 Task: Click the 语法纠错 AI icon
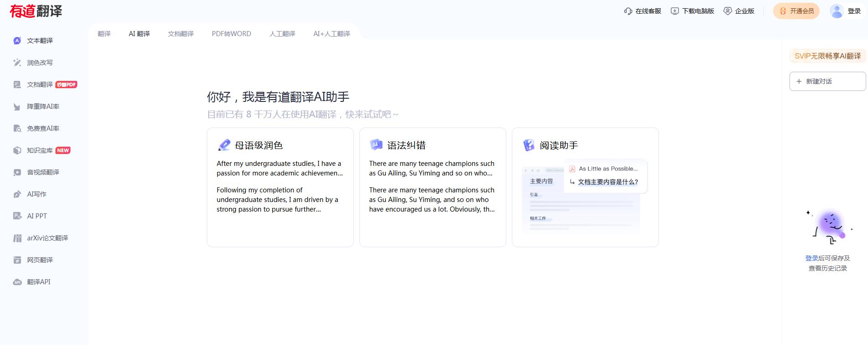[376, 145]
